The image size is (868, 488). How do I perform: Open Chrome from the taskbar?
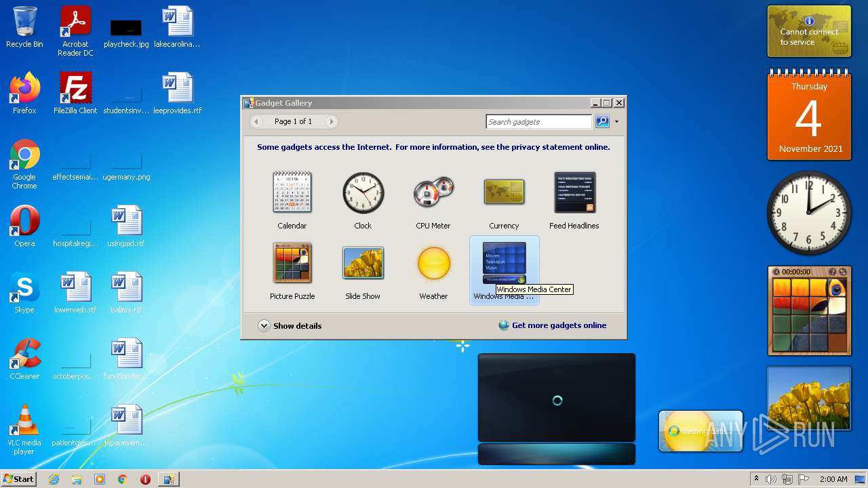point(123,479)
